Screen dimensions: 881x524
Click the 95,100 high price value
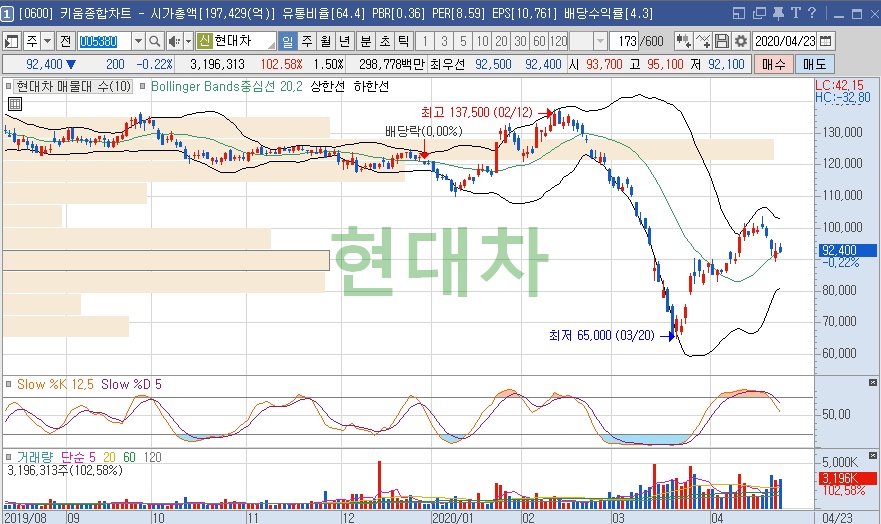pyautogui.click(x=665, y=65)
